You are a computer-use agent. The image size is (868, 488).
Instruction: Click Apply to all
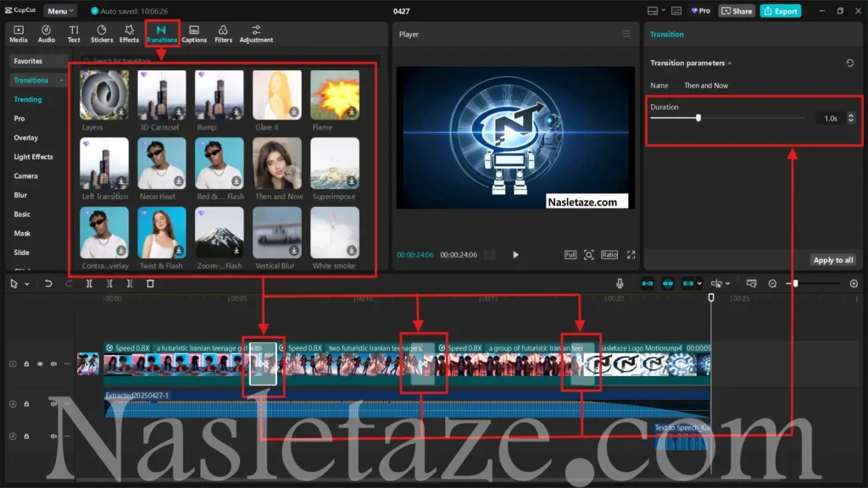click(x=832, y=260)
